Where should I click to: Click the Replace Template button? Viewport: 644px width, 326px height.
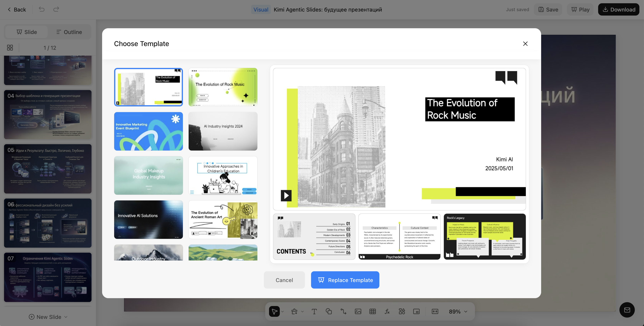tap(345, 280)
